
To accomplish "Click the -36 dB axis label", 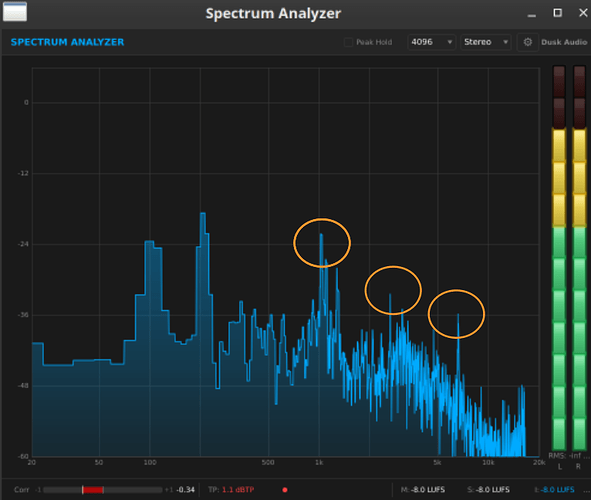I will tap(23, 315).
